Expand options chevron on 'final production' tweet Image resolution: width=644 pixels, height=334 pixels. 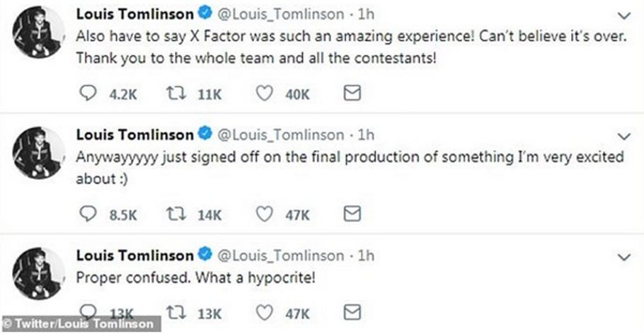pyautogui.click(x=623, y=135)
